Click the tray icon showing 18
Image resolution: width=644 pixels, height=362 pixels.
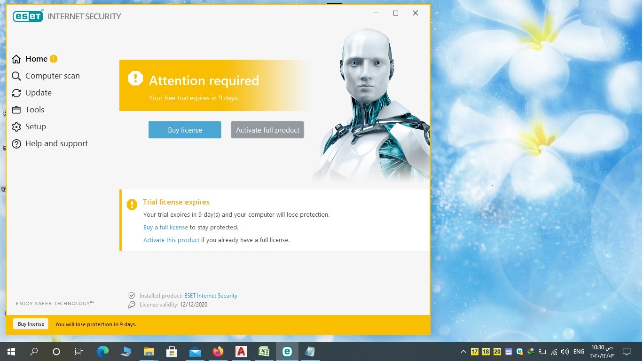486,352
